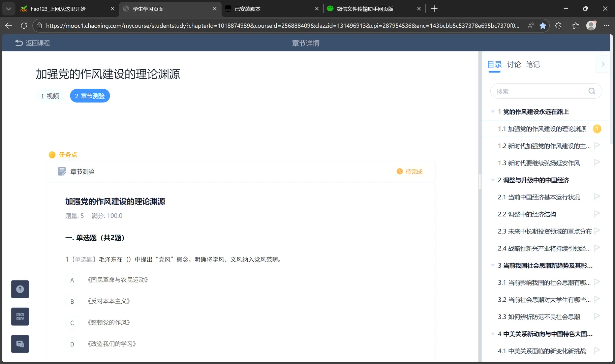Switch to the 讨论 tab

click(x=514, y=64)
